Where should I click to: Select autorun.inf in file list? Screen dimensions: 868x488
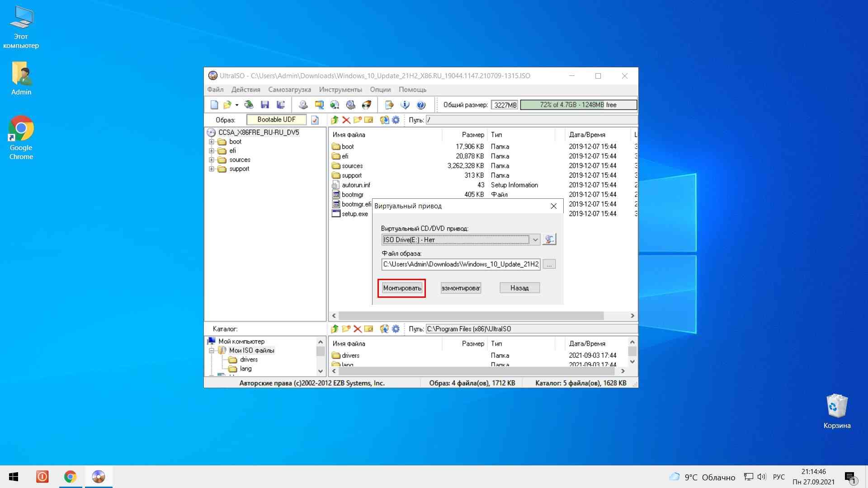point(356,185)
